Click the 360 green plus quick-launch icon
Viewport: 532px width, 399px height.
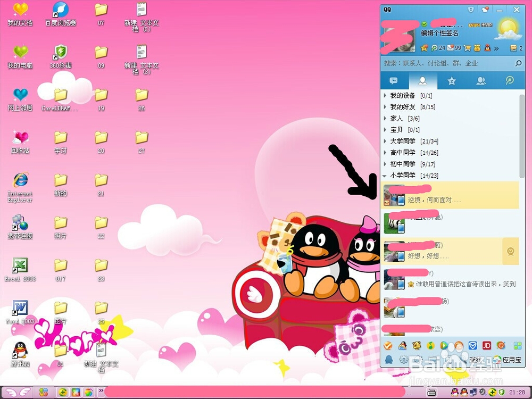click(x=62, y=393)
